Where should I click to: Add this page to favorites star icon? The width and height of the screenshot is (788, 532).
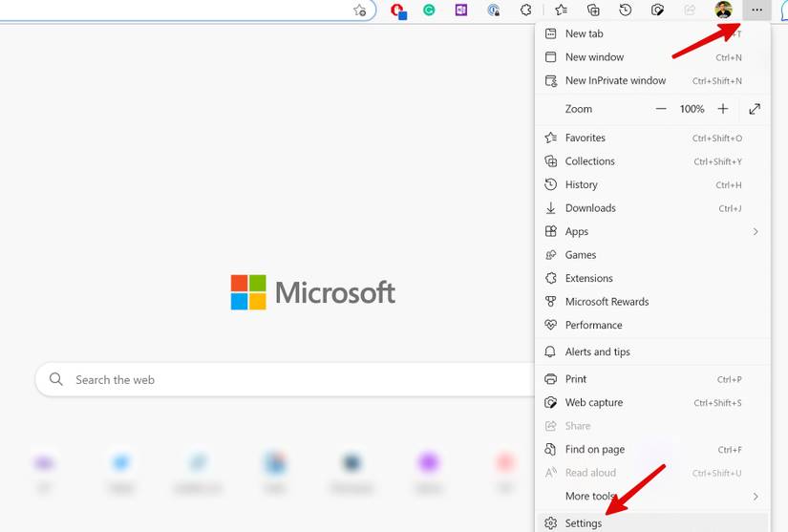coord(359,11)
